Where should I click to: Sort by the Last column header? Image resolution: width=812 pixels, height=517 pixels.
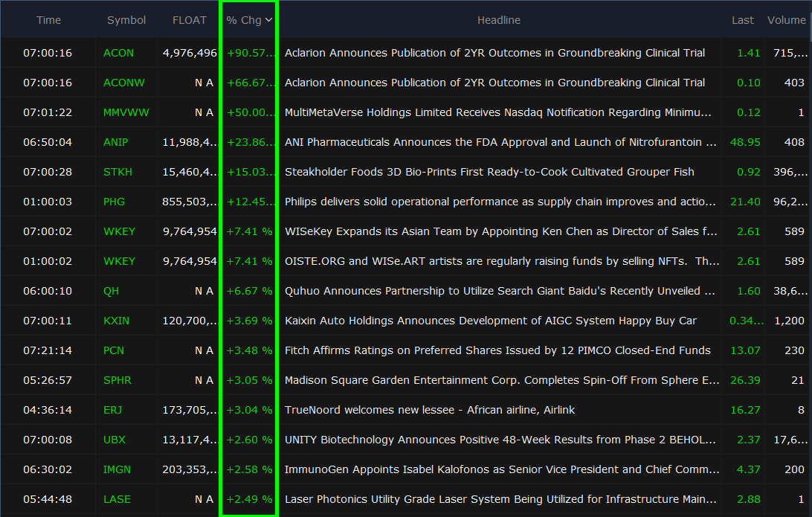(743, 20)
